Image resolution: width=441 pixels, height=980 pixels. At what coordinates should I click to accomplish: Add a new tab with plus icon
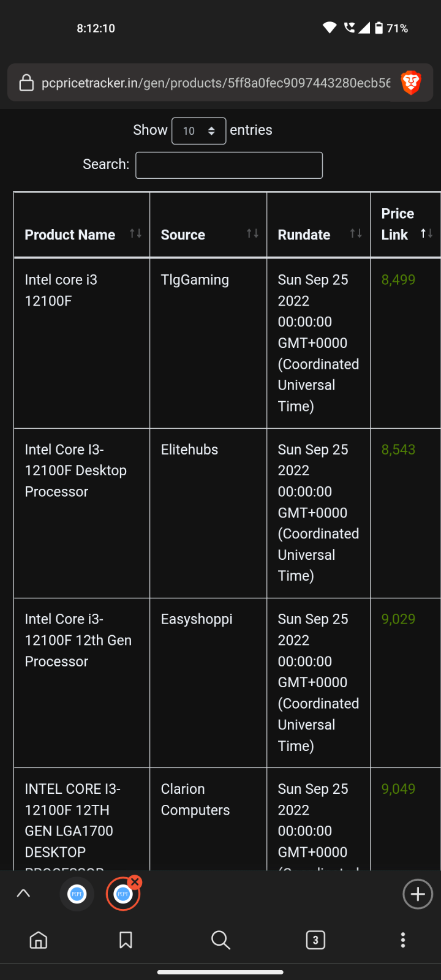pyautogui.click(x=418, y=894)
